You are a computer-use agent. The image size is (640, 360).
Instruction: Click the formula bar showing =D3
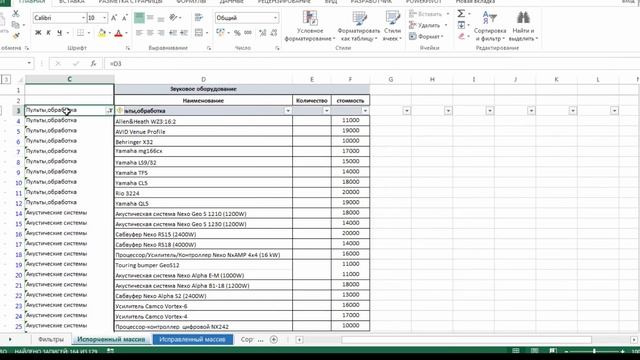coord(371,64)
